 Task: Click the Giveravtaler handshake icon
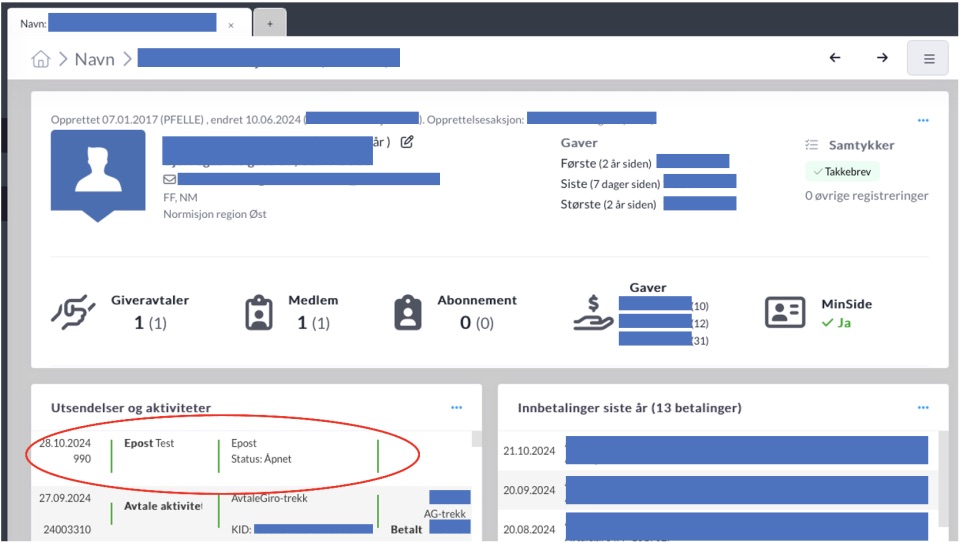pos(73,312)
